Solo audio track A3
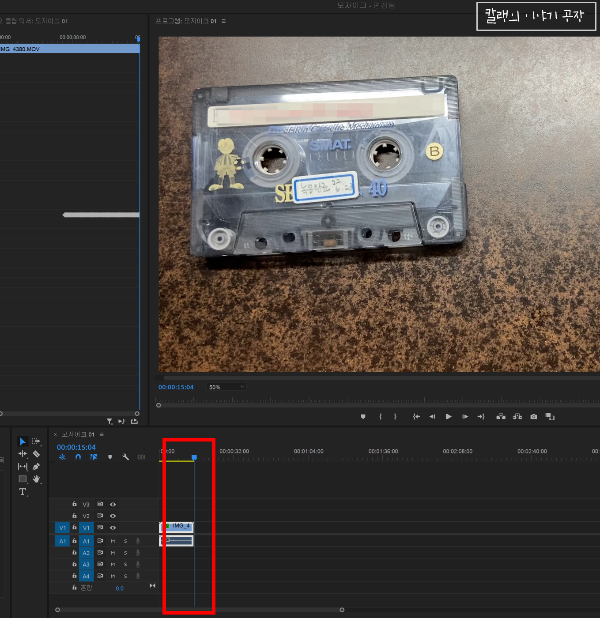600x618 pixels. click(x=125, y=564)
